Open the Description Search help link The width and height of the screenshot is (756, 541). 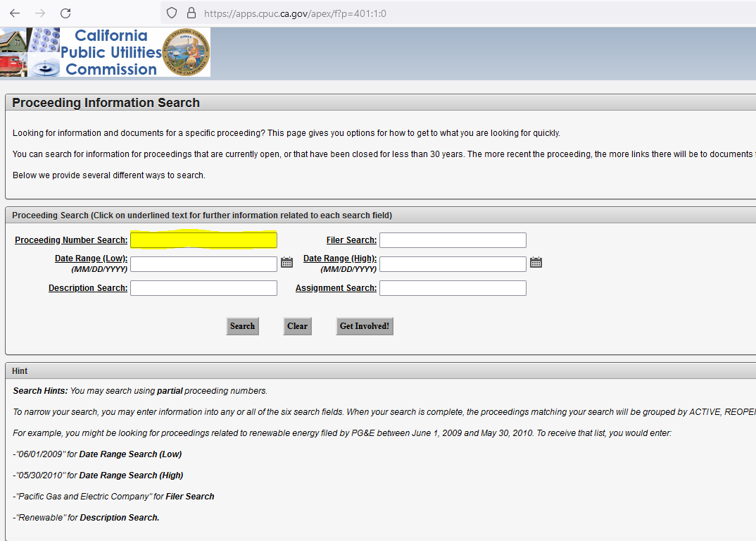[x=87, y=287]
